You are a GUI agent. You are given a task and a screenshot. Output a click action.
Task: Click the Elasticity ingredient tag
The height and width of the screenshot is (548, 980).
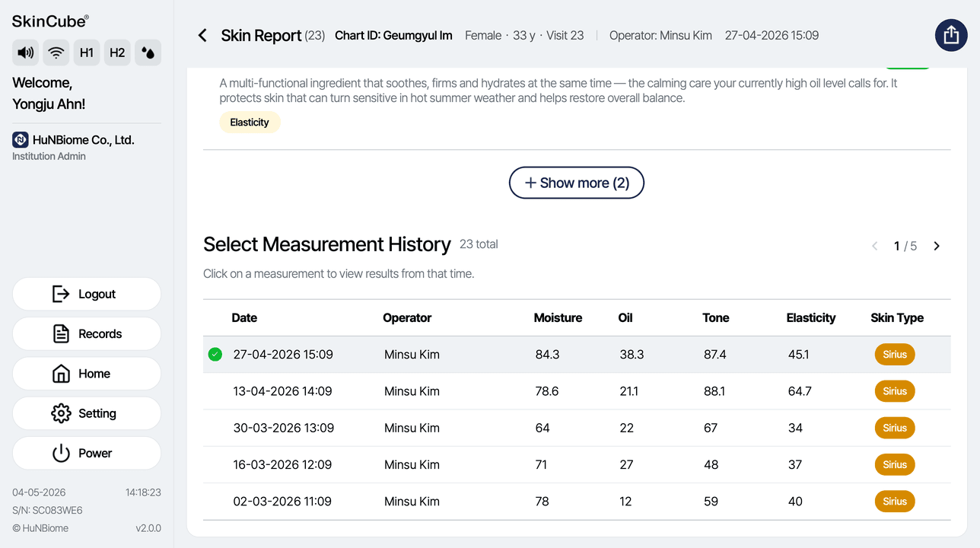point(250,122)
